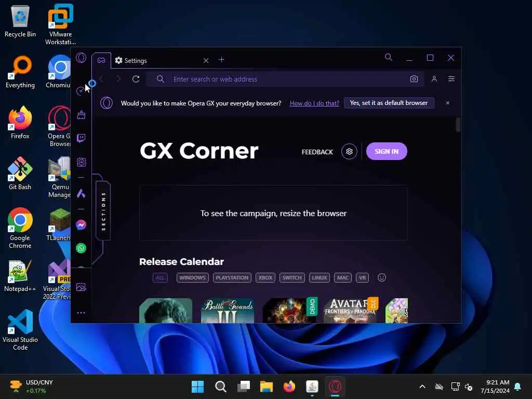This screenshot has height=399, width=532.
Task: Click the How do I do that link
Action: click(314, 103)
